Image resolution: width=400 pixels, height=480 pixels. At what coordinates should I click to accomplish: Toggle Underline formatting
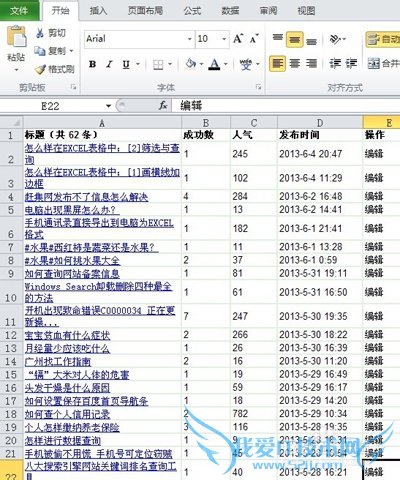(126, 64)
